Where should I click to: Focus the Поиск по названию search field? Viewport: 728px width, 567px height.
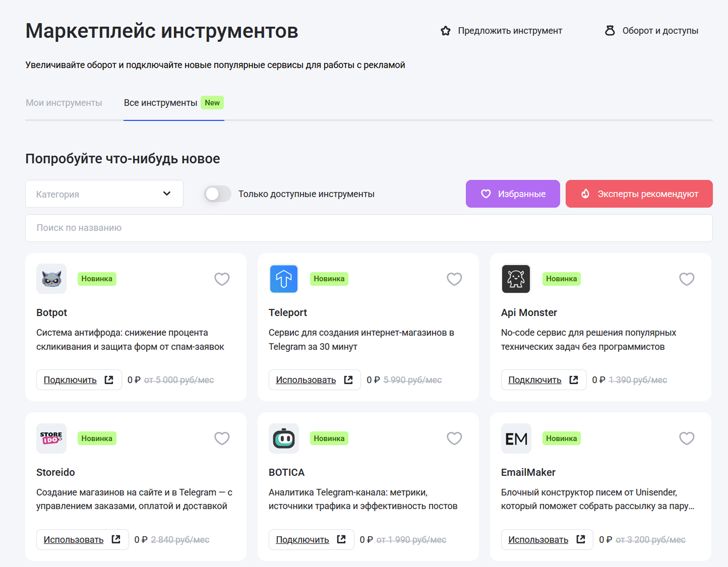369,228
